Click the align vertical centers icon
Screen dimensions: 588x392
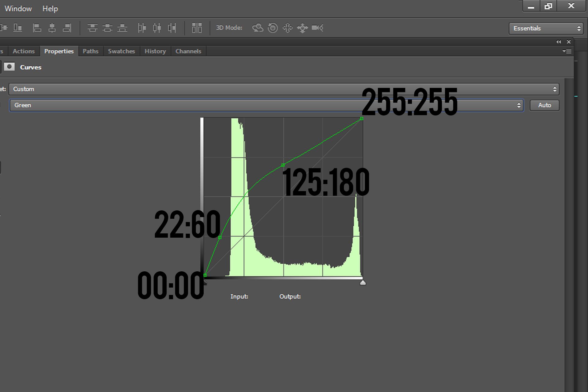point(108,28)
